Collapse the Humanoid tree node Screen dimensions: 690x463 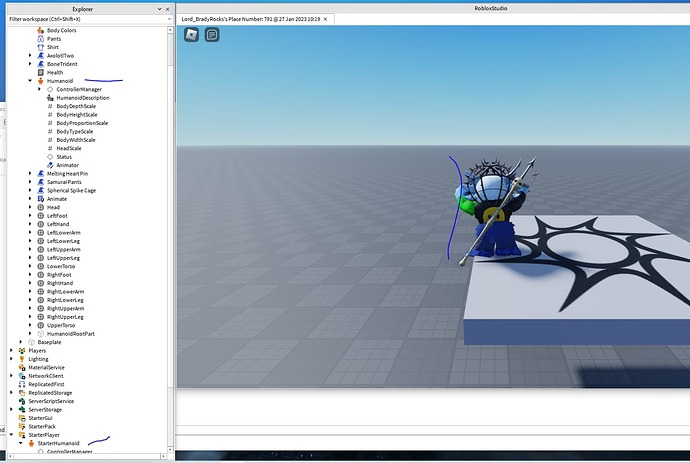30,81
